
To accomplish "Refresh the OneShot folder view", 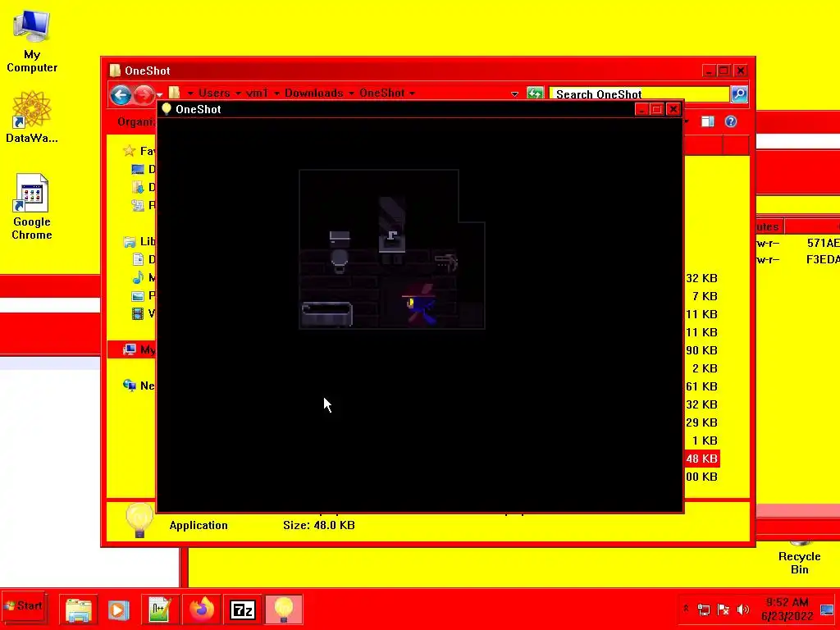I will pyautogui.click(x=535, y=94).
